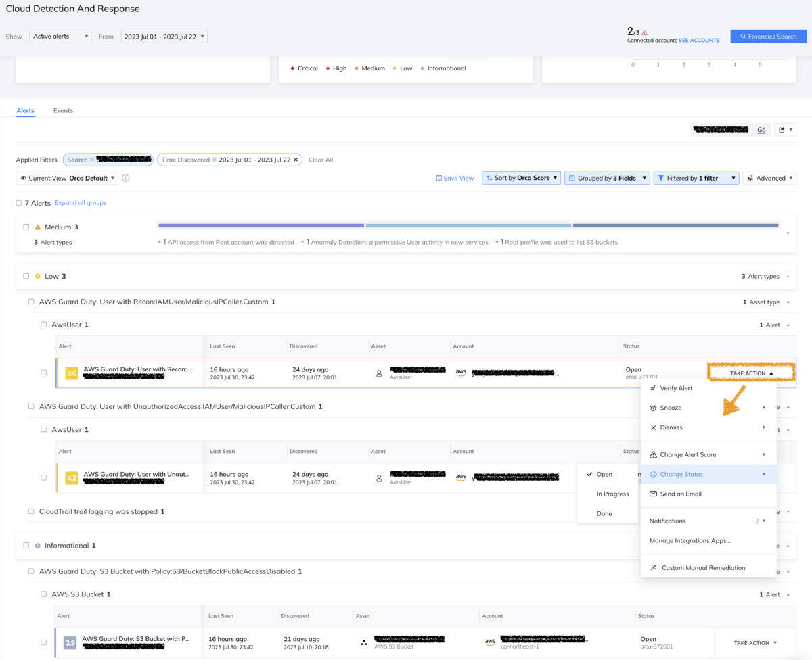Screen dimensions: 812x660
Task: Tick the Medium 3 group checkbox
Action: [26, 227]
